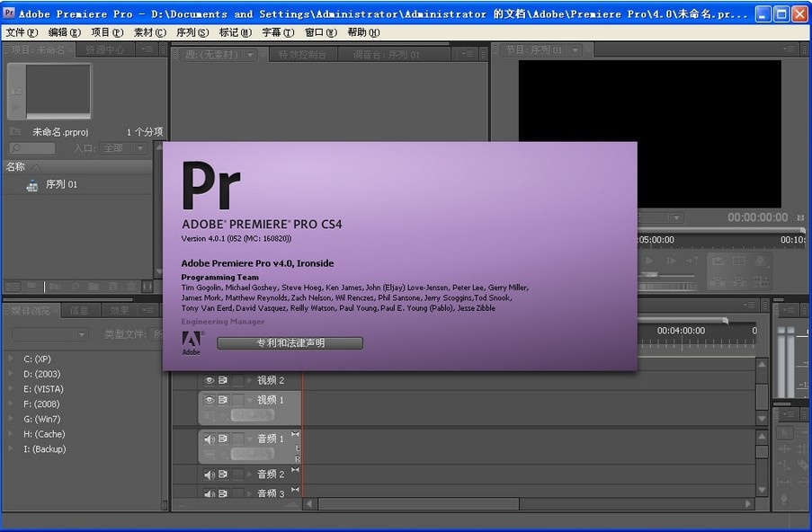The image size is (812, 532).
Task: Expand the C: (XP) drive
Action: point(11,359)
